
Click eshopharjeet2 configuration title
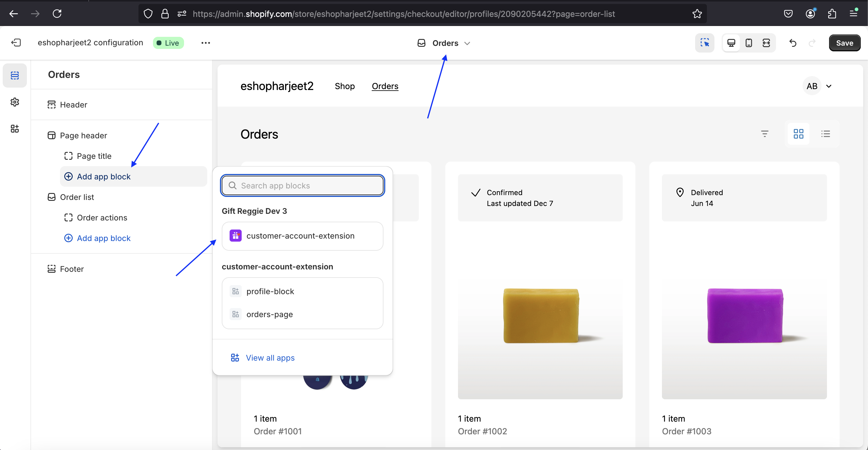(x=90, y=43)
